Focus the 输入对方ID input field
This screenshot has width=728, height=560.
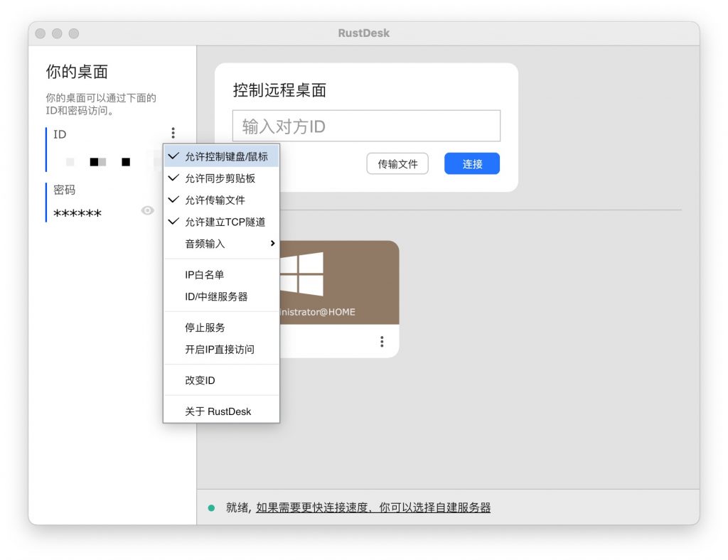366,126
